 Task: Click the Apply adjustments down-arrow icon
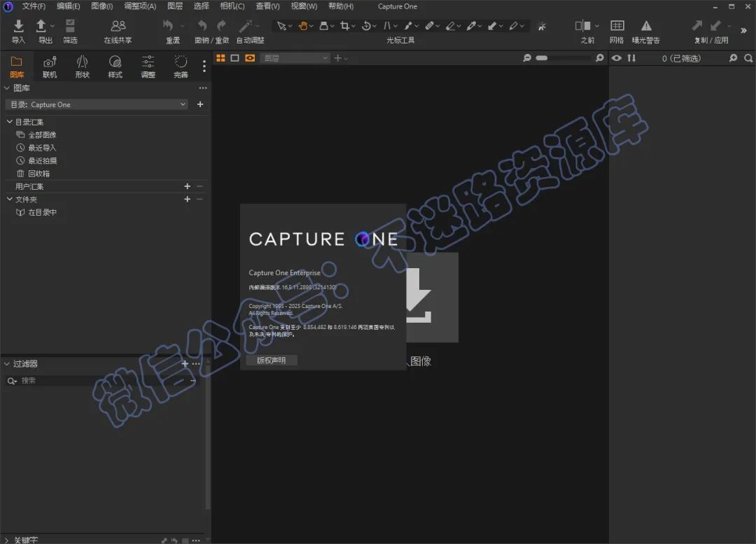coord(716,25)
